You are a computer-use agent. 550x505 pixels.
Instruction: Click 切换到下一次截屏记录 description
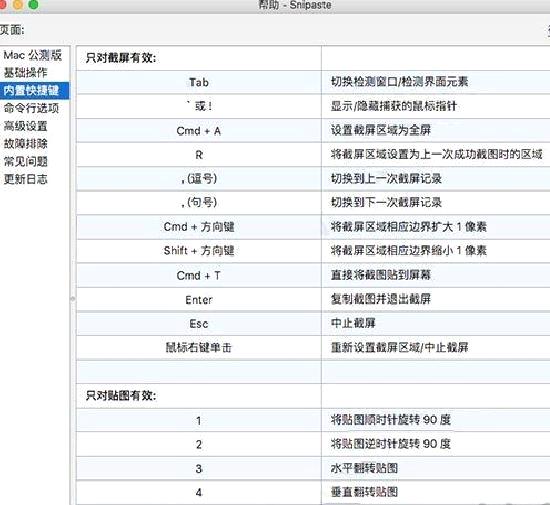pyautogui.click(x=386, y=202)
